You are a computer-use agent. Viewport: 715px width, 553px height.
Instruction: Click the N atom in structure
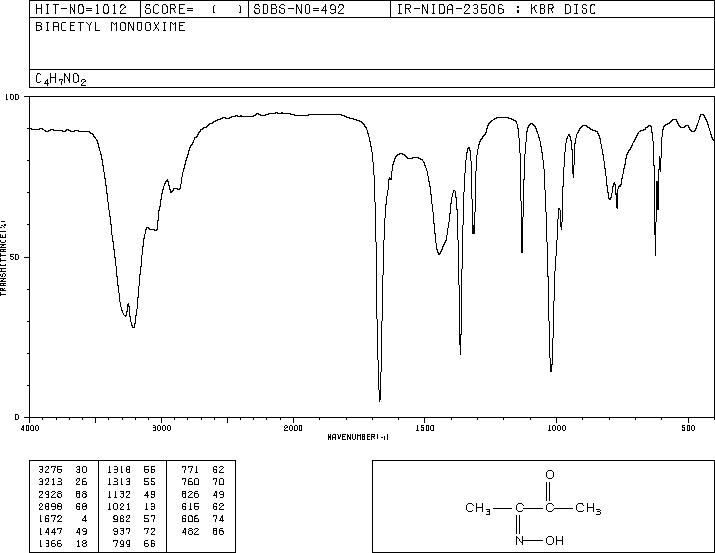tap(519, 541)
